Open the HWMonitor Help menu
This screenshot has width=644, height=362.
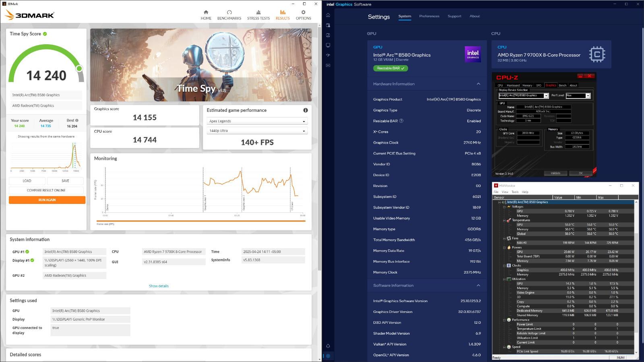click(525, 192)
